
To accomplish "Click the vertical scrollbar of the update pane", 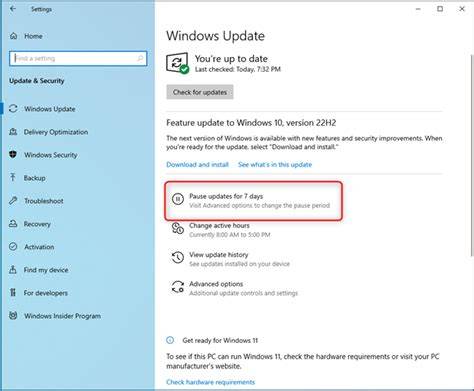I will [472, 155].
